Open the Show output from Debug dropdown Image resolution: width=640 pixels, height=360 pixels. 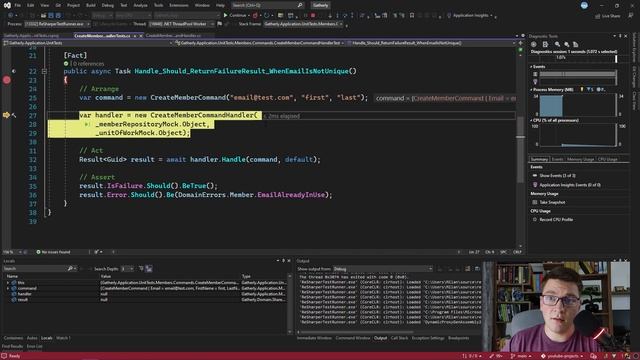382,269
